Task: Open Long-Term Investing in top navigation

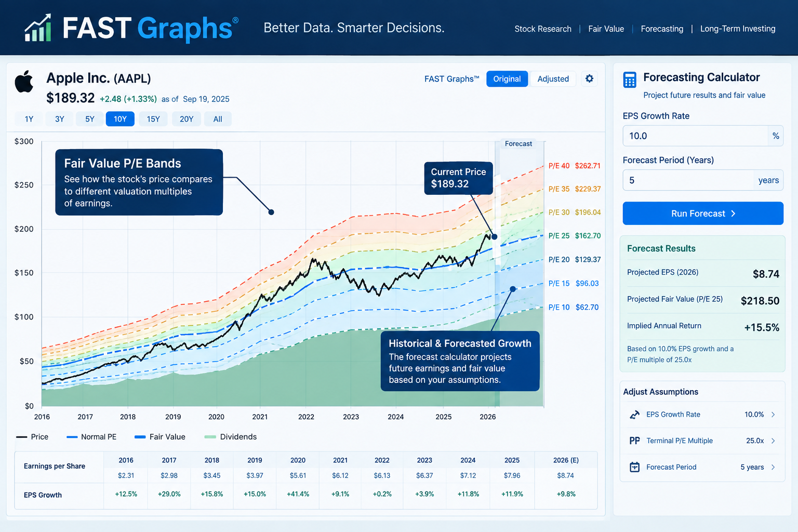Action: click(738, 29)
